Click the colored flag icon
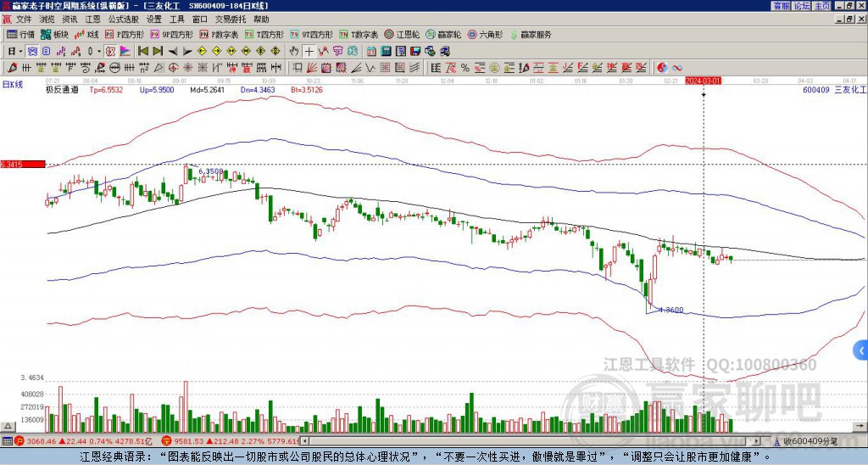Image resolution: width=868 pixels, height=465 pixels. 125,52
